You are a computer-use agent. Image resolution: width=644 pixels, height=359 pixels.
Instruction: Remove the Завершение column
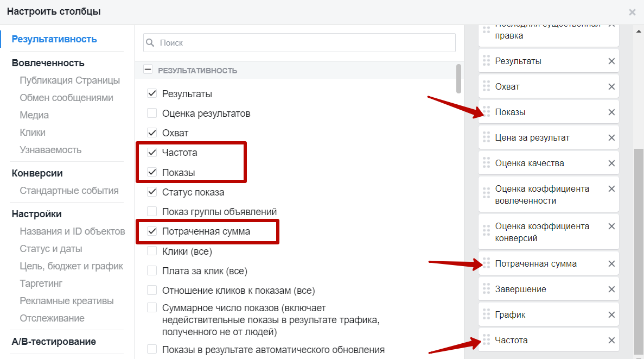[611, 289]
